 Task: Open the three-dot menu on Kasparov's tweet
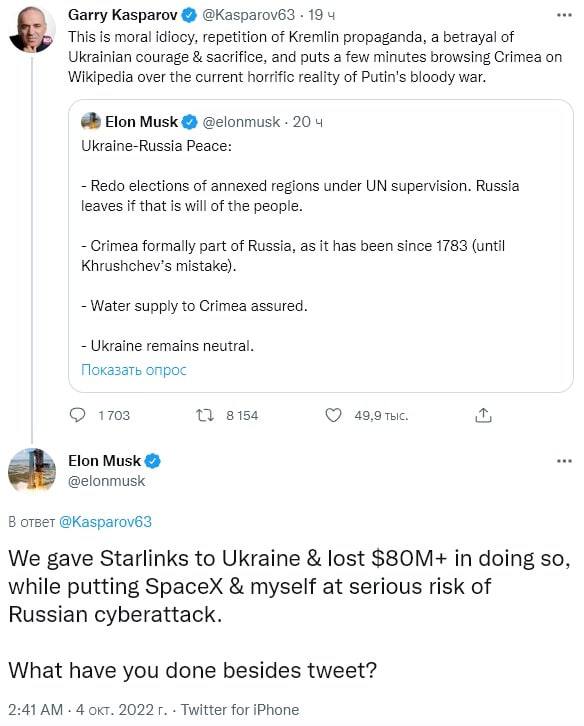(x=564, y=15)
